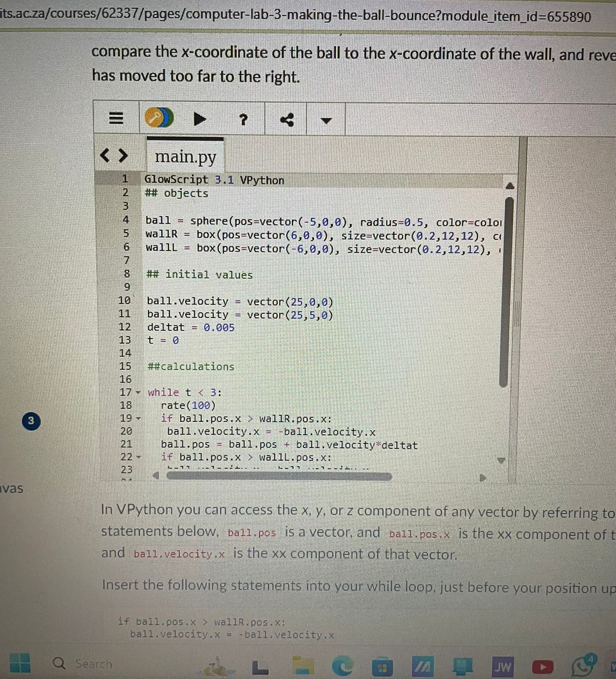This screenshot has height=679, width=616.
Task: Click the Trinket logo in the toolbar
Action: [158, 118]
